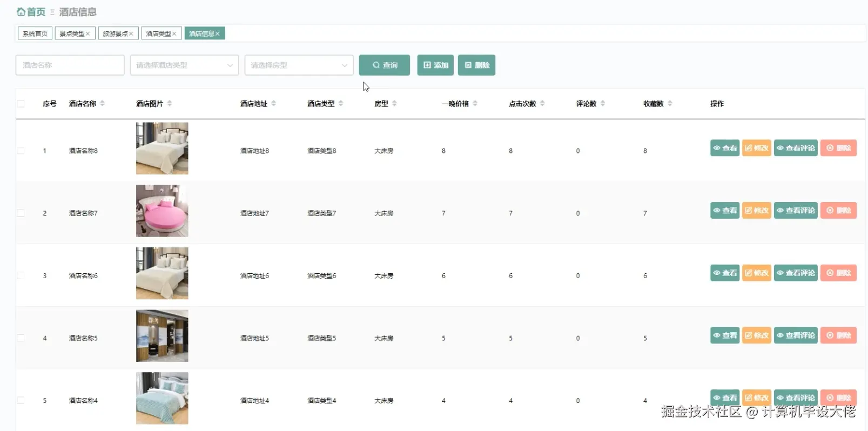Click the top 删除 batch delete button
This screenshot has height=431, width=868.
tap(476, 65)
